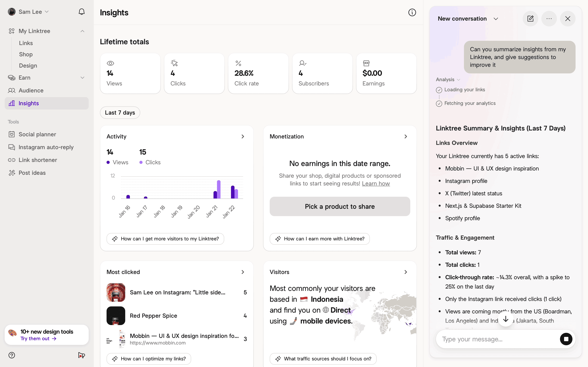
Task: Open the notifications bell
Action: (82, 12)
